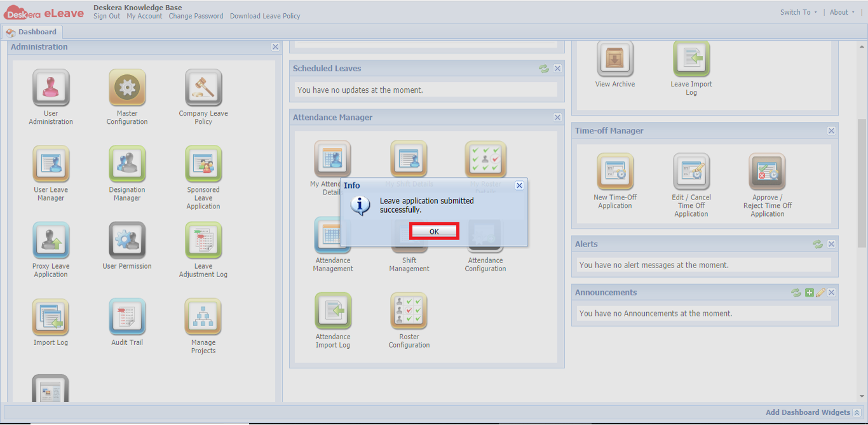Open Leave Adjustment Log icon
Viewport: 868px width, 425px height.
[203, 240]
